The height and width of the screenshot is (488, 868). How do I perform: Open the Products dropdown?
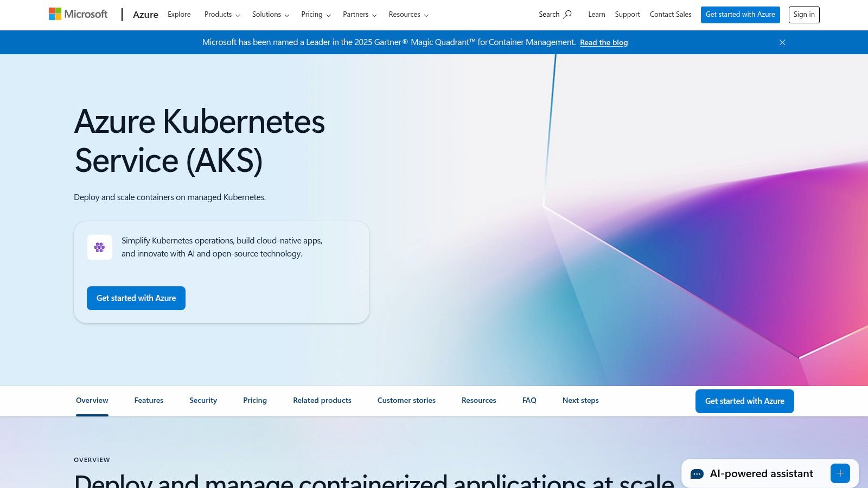point(218,15)
